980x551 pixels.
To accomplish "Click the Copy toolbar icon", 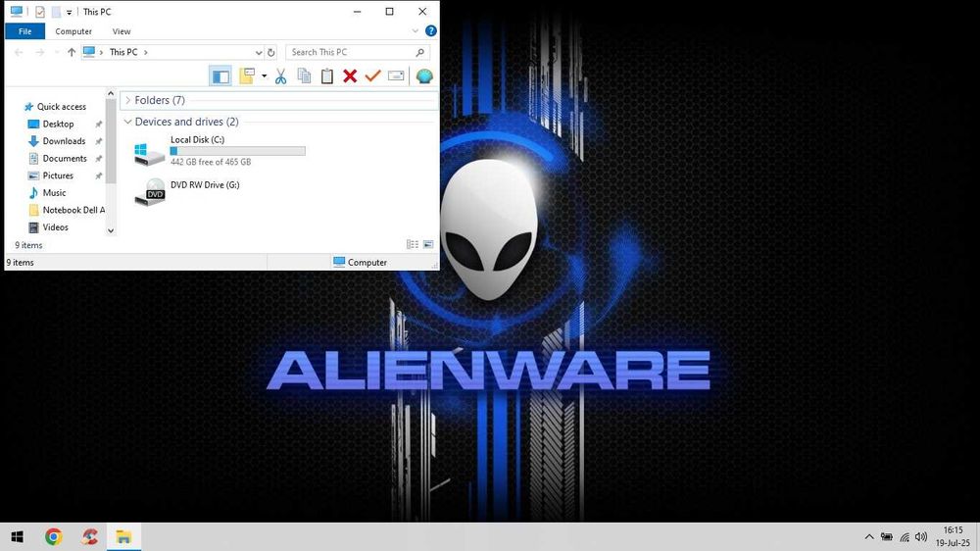I will 305,76.
